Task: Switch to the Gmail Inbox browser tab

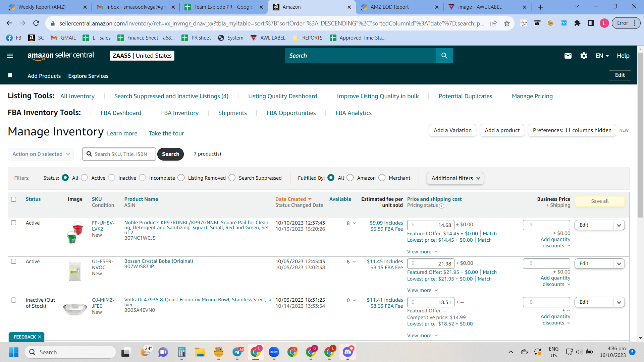Action: click(136, 7)
